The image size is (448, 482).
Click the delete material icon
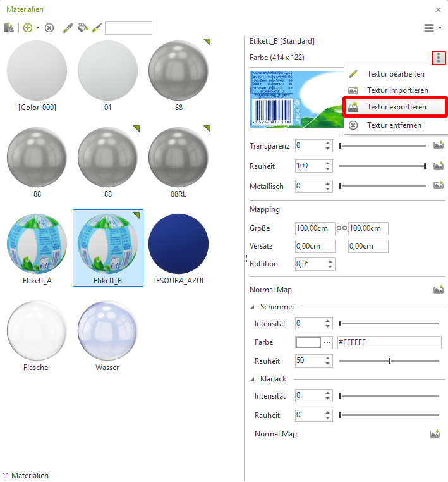[x=49, y=28]
